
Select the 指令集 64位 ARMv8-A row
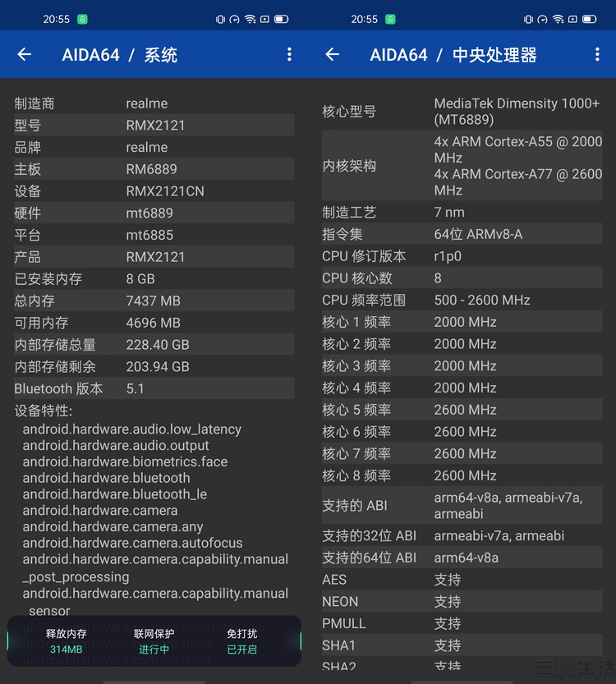coord(462,234)
